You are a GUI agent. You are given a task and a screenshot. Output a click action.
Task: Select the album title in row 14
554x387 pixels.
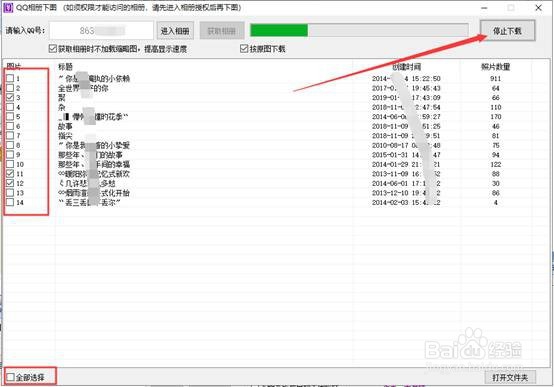tap(89, 203)
